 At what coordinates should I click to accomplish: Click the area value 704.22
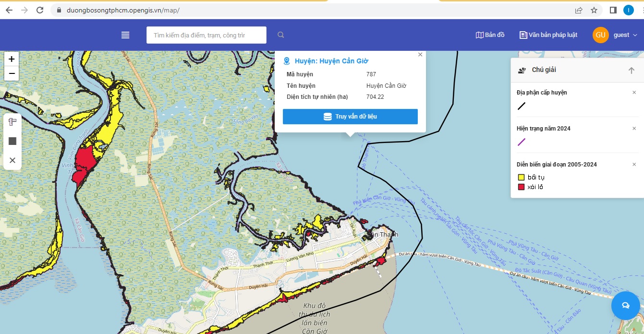[x=375, y=97]
